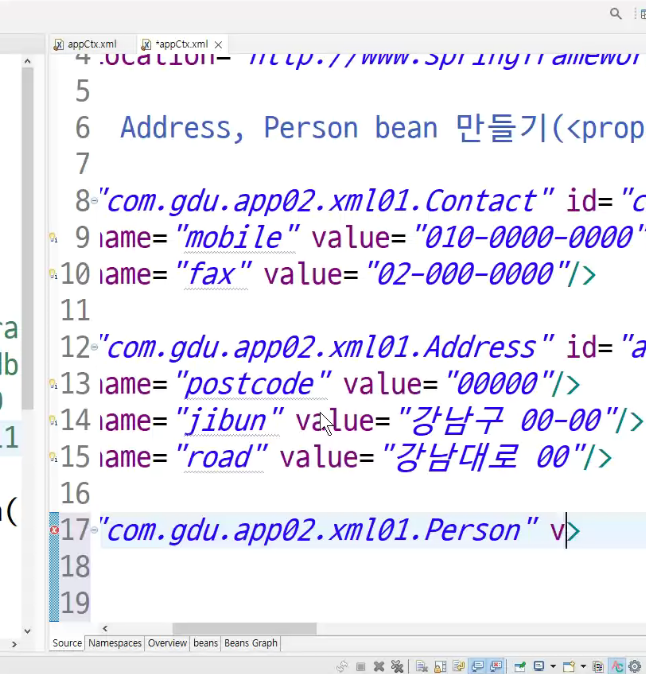Click the "fax" attribute value on line 10

click(x=213, y=274)
